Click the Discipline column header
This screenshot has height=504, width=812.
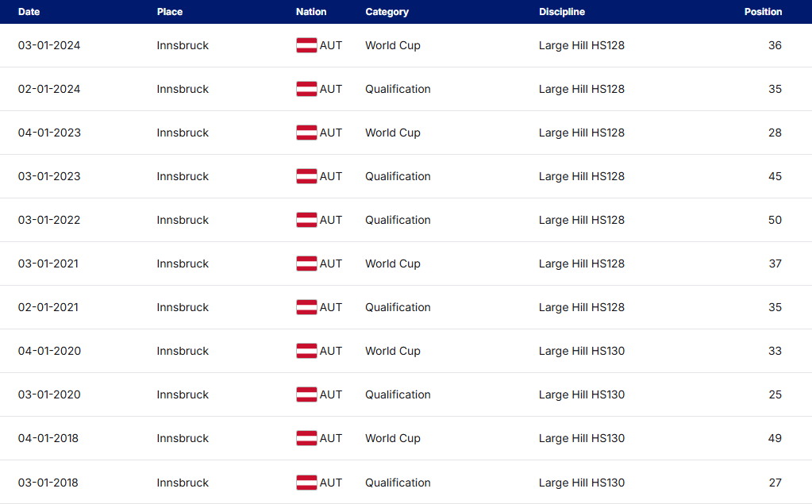click(x=562, y=11)
